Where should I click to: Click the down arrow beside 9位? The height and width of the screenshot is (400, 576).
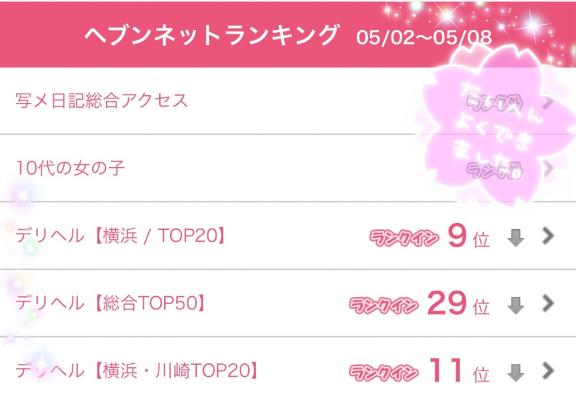515,238
